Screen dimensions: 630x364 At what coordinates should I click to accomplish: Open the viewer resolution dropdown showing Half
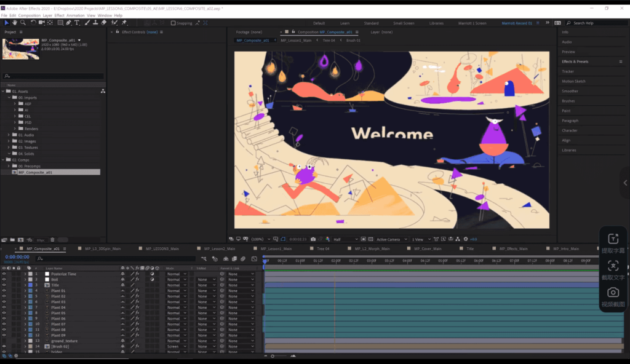[346, 239]
